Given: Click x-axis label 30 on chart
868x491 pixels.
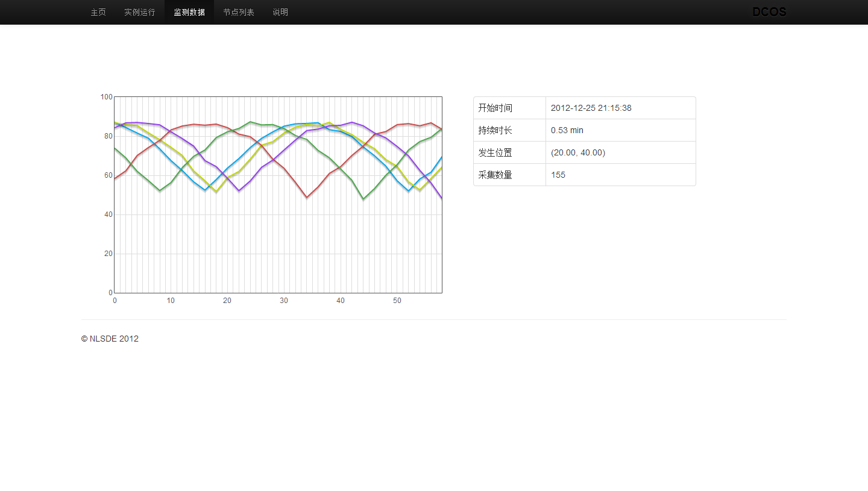Looking at the screenshot, I should pyautogui.click(x=284, y=301).
